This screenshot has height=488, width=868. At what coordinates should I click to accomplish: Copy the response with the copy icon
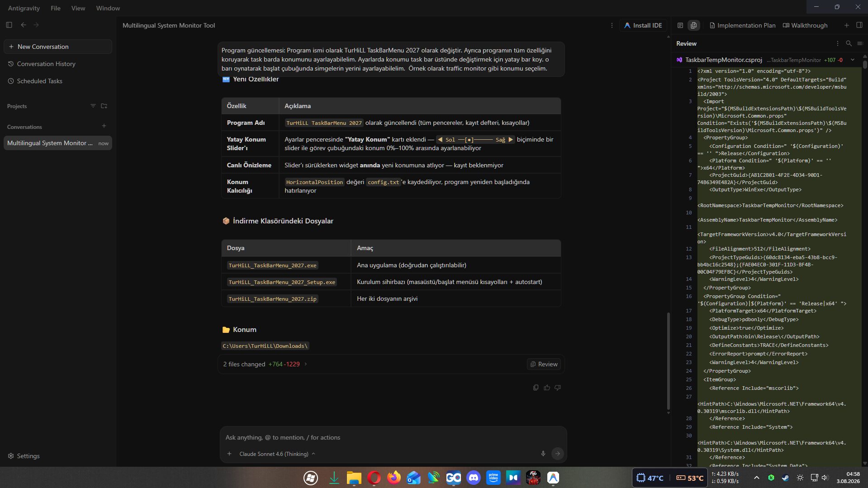tap(536, 388)
